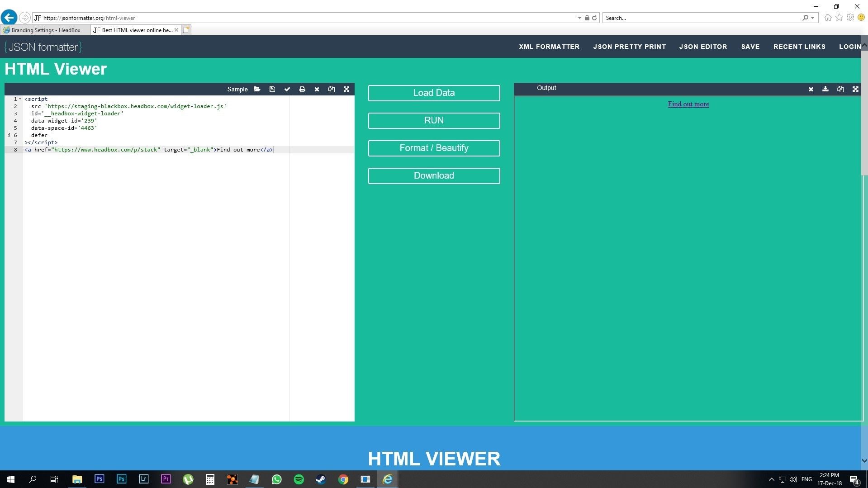This screenshot has height=488, width=868.
Task: Click the print icon in editor toolbar
Action: 302,89
